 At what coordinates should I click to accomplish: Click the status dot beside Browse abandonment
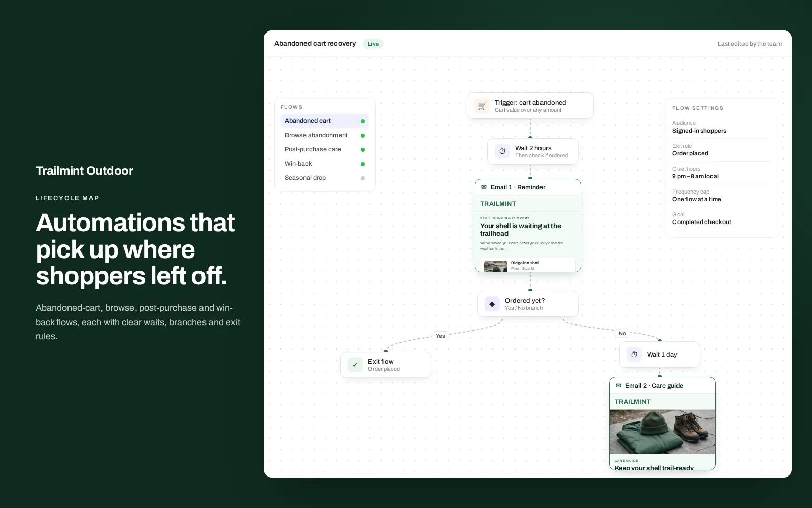click(363, 136)
